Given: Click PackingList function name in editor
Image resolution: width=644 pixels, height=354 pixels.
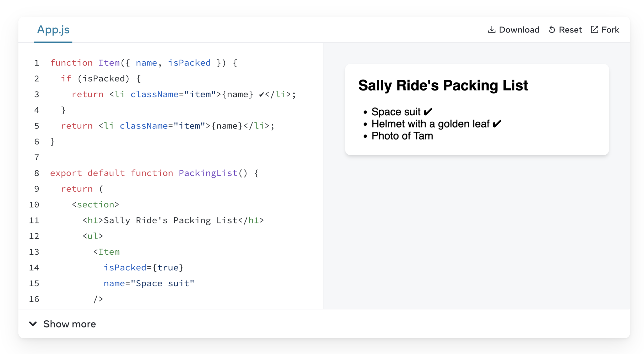Looking at the screenshot, I should (208, 173).
